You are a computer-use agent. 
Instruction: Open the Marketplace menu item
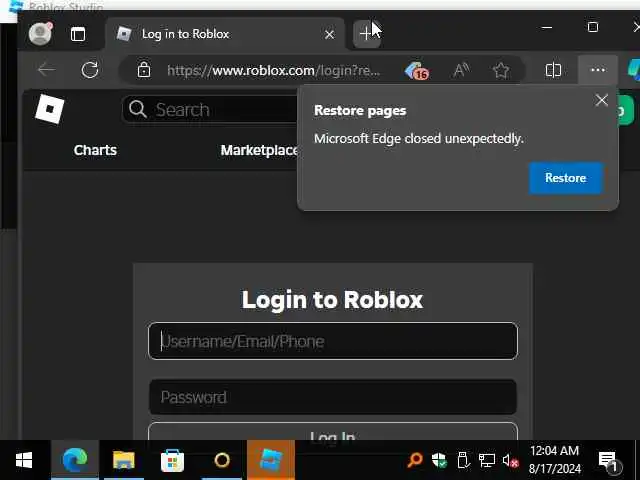tap(260, 150)
